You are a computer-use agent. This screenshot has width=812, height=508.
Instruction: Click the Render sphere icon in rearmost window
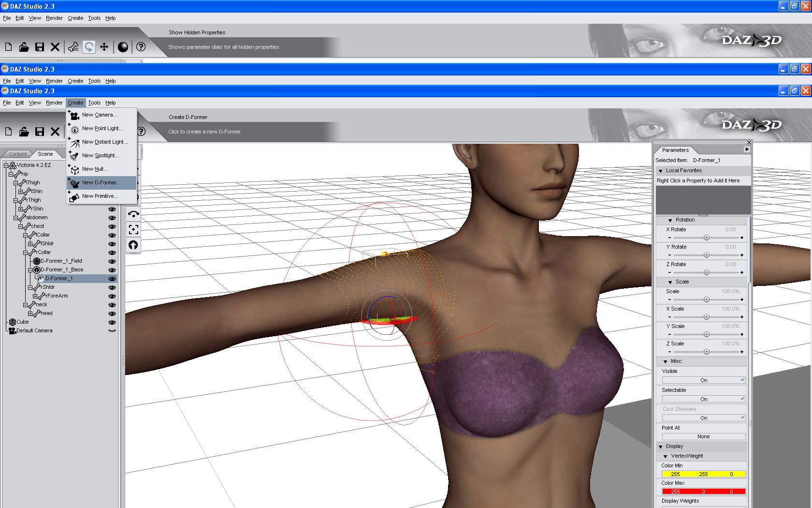(x=123, y=47)
